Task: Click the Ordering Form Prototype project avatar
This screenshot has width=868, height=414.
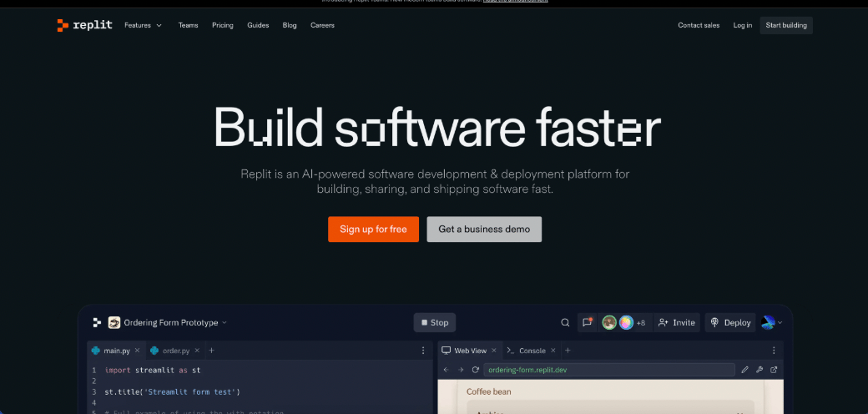Action: pyautogui.click(x=114, y=323)
